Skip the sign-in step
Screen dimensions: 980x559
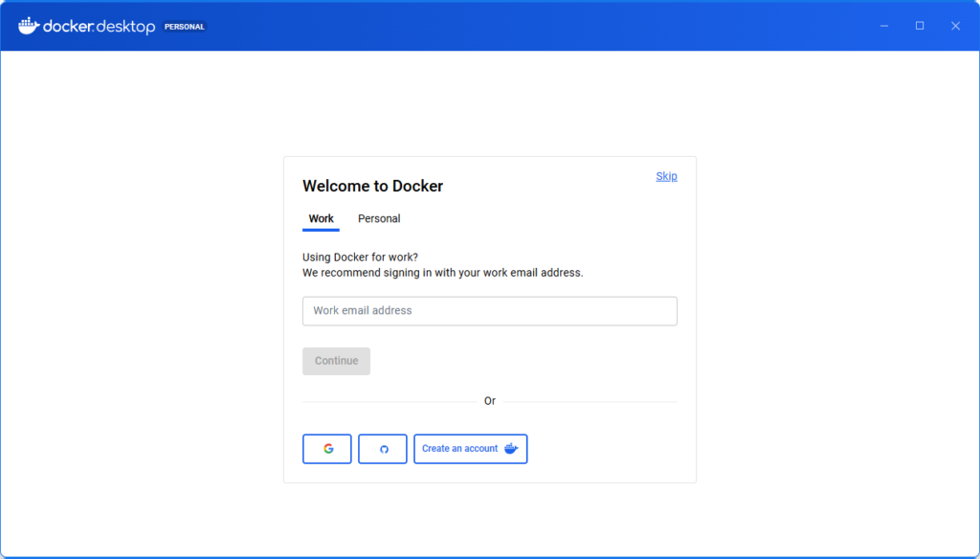tap(666, 176)
